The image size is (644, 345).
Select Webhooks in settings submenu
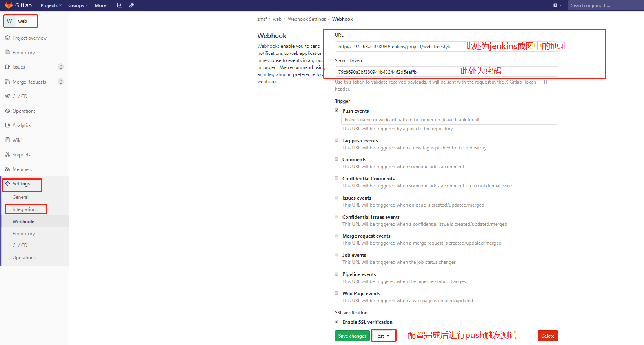[x=24, y=222]
